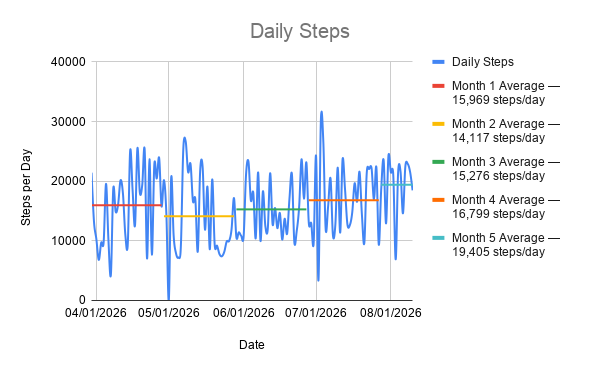Select Month 5 Average 19,405 legend text
The height and width of the screenshot is (371, 600).
click(505, 245)
